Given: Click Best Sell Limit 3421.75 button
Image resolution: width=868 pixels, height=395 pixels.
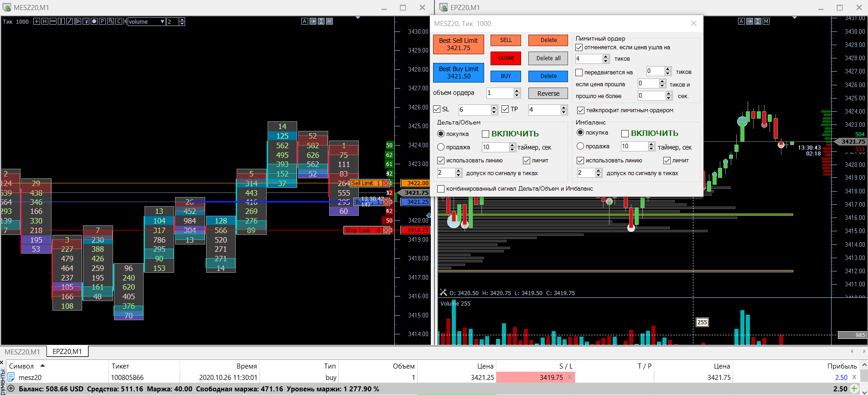Looking at the screenshot, I should click(x=459, y=44).
